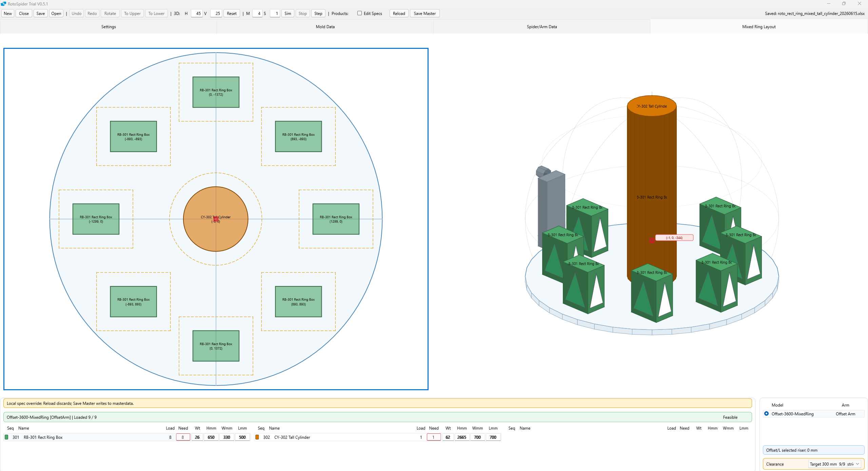Click the Local spec override notice
This screenshot has height=471, width=868.
(x=377, y=403)
